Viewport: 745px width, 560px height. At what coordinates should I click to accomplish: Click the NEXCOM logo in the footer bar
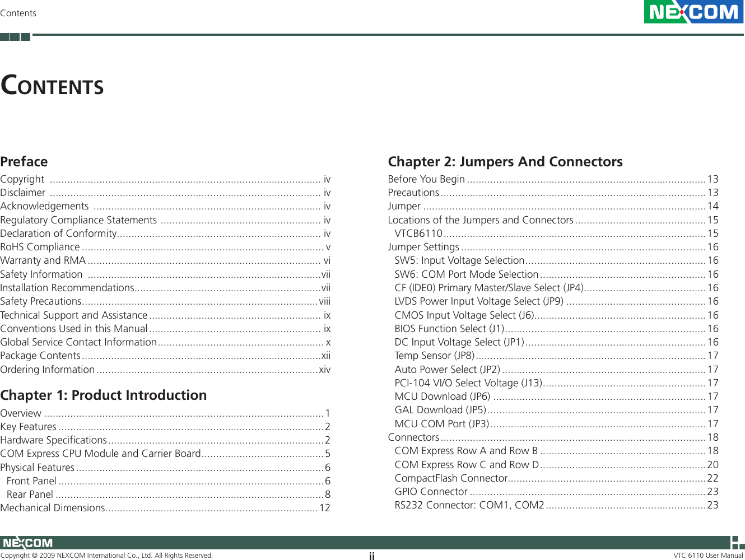[27, 543]
